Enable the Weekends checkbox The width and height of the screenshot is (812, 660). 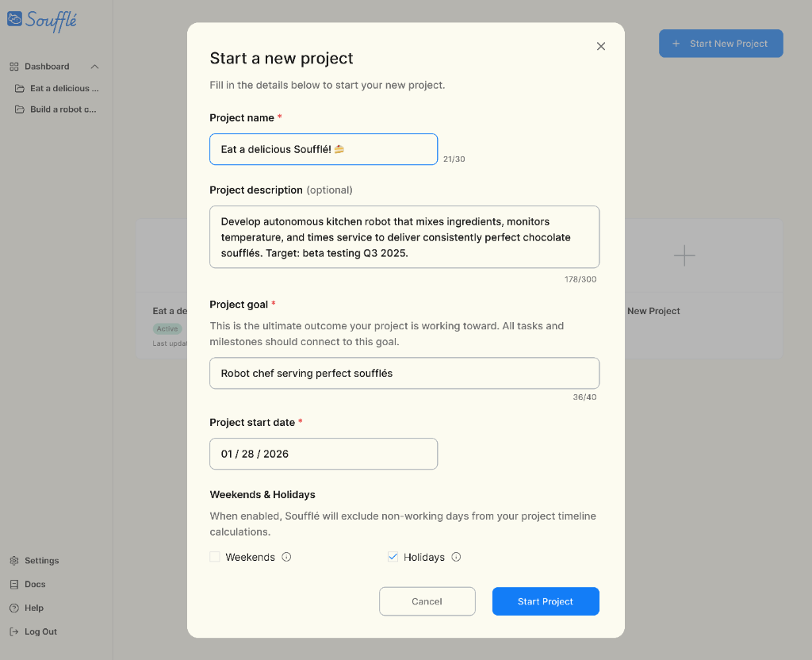[215, 557]
